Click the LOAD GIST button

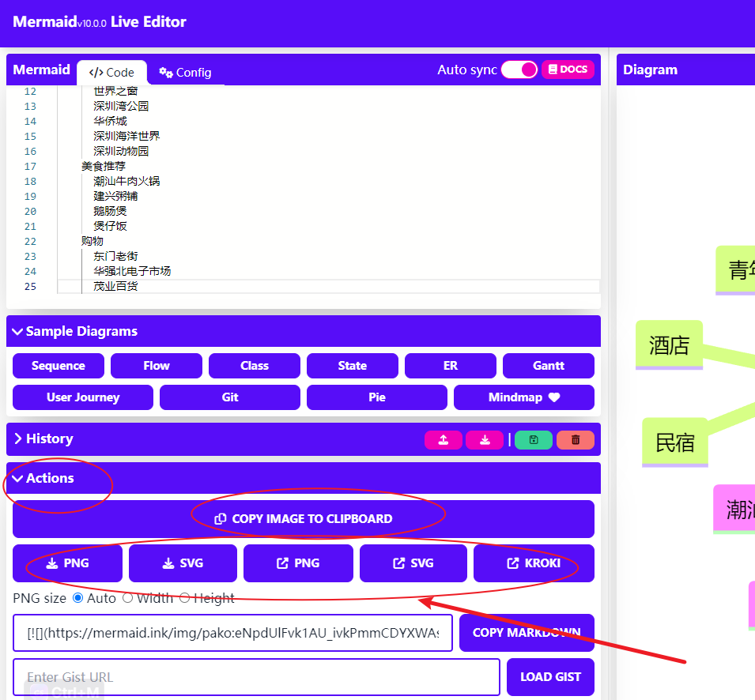(550, 677)
